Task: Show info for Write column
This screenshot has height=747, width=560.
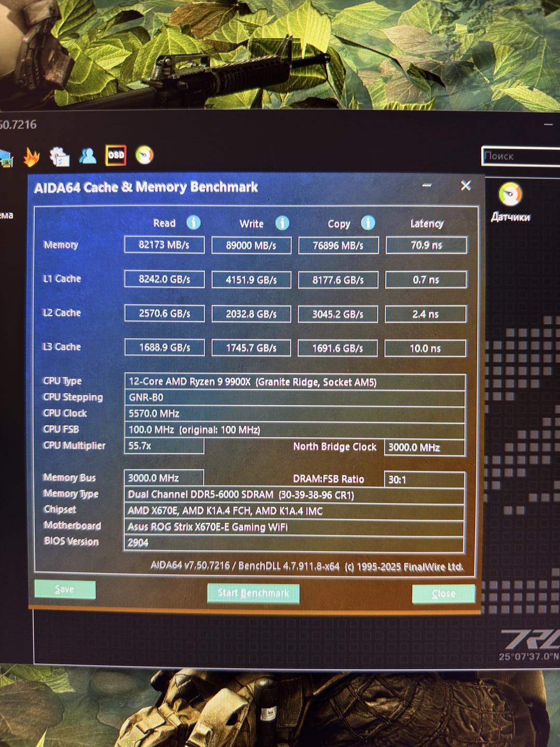Action: tap(282, 223)
